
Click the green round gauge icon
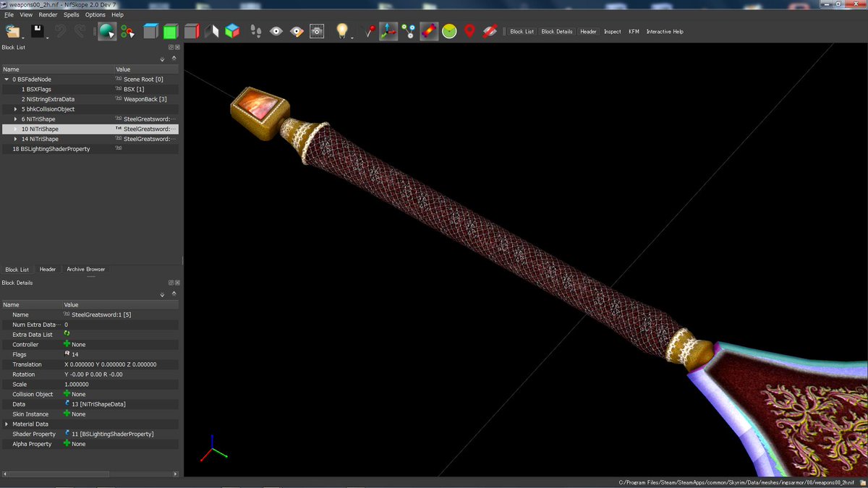(449, 31)
